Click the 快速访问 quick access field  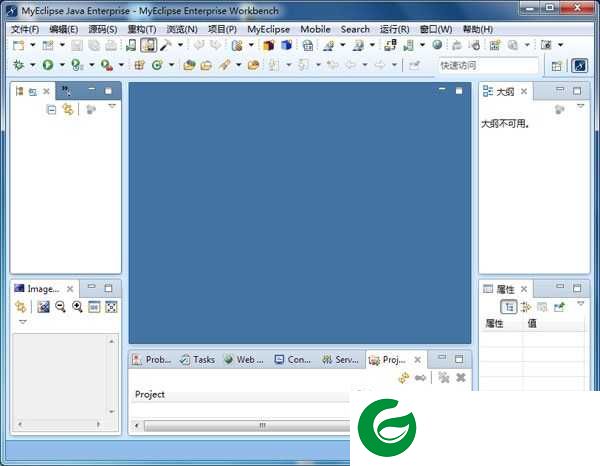[x=488, y=65]
